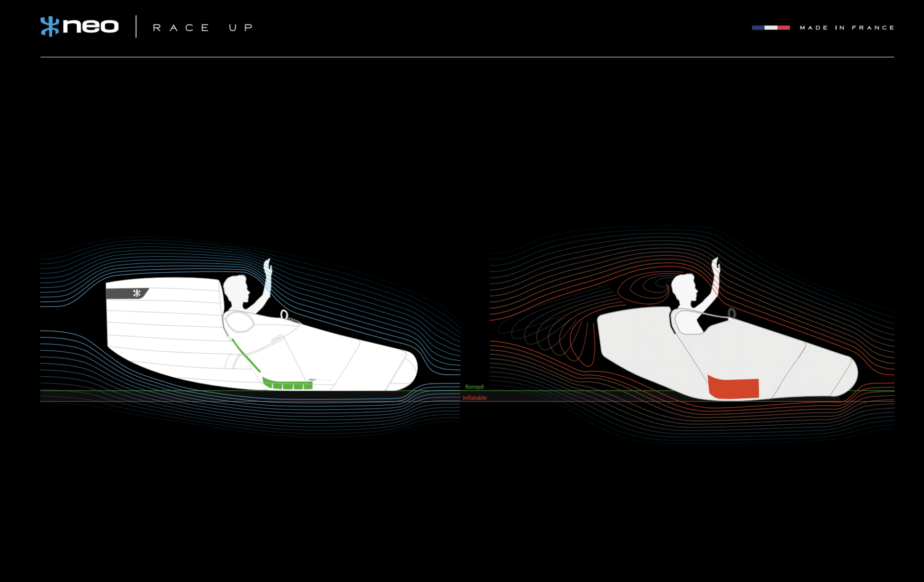Click the neo emblem on rear fairing
924x582 pixels.
tap(136, 293)
